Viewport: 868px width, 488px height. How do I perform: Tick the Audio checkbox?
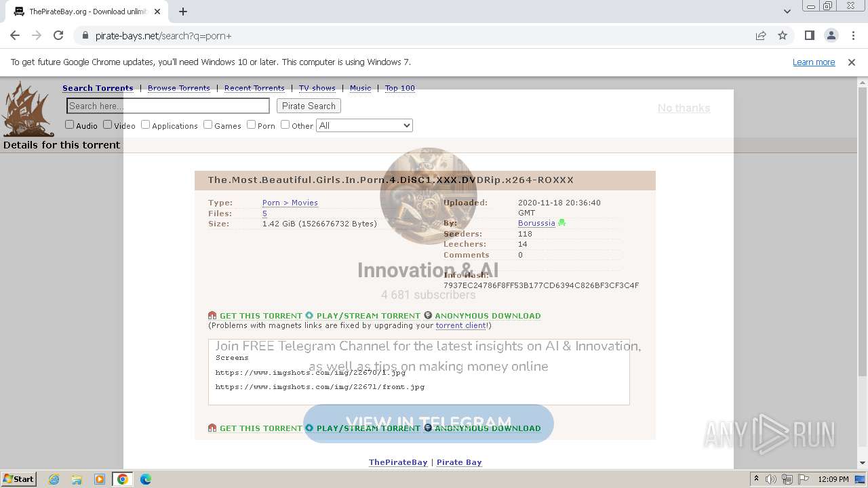click(x=69, y=125)
